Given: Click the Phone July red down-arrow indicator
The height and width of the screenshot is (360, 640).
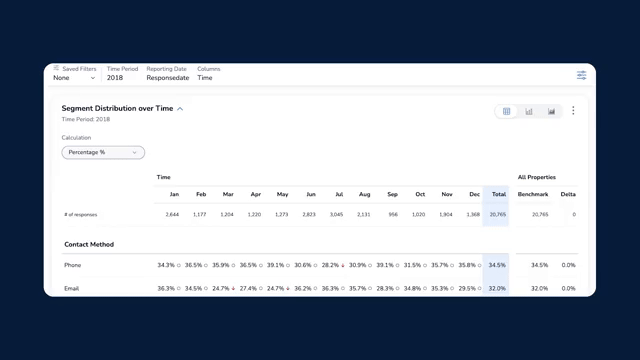Looking at the screenshot, I should coord(342,265).
